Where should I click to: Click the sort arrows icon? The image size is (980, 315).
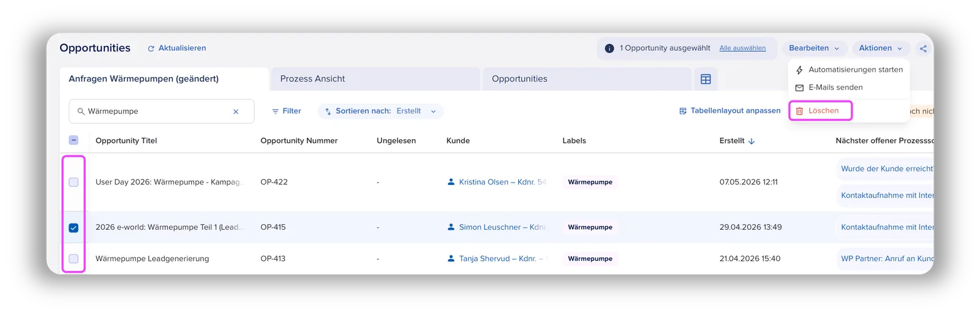(x=328, y=112)
